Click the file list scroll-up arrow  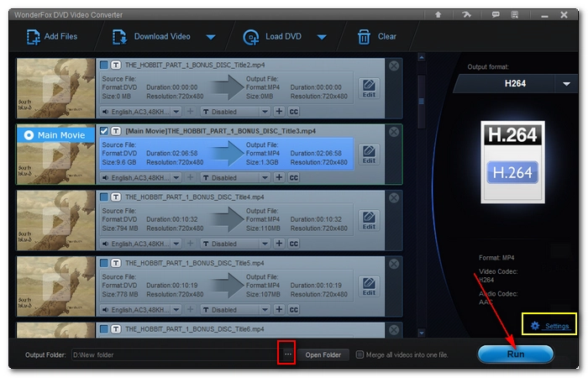click(422, 58)
